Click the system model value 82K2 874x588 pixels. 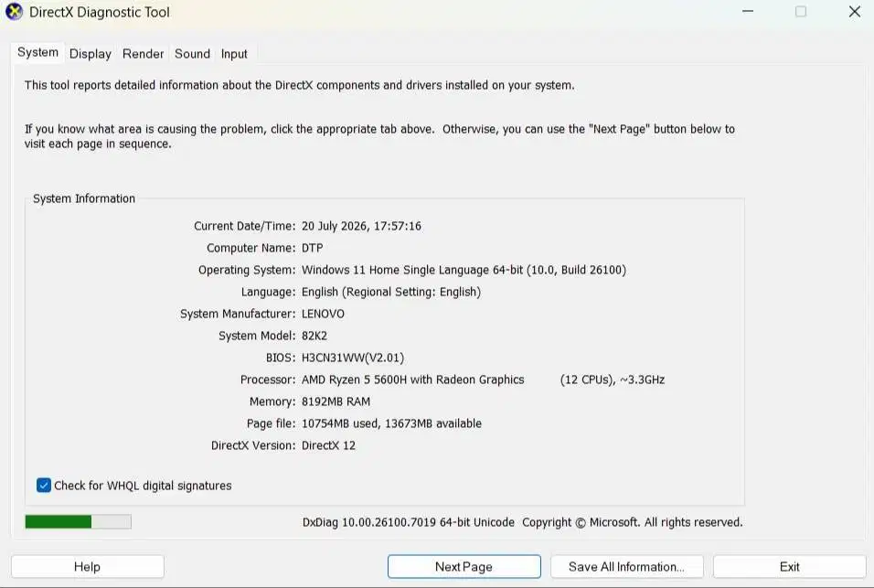point(314,336)
